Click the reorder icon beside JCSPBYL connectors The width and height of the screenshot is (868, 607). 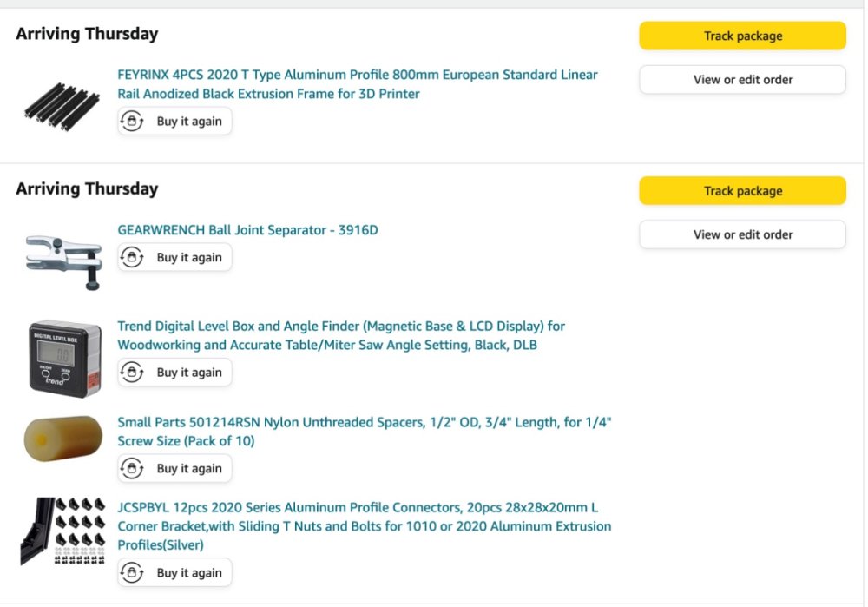click(132, 573)
